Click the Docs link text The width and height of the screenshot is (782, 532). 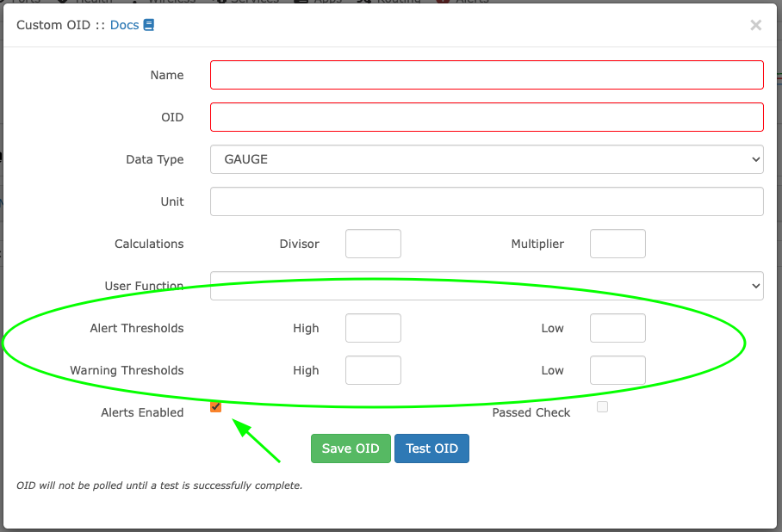tap(124, 25)
